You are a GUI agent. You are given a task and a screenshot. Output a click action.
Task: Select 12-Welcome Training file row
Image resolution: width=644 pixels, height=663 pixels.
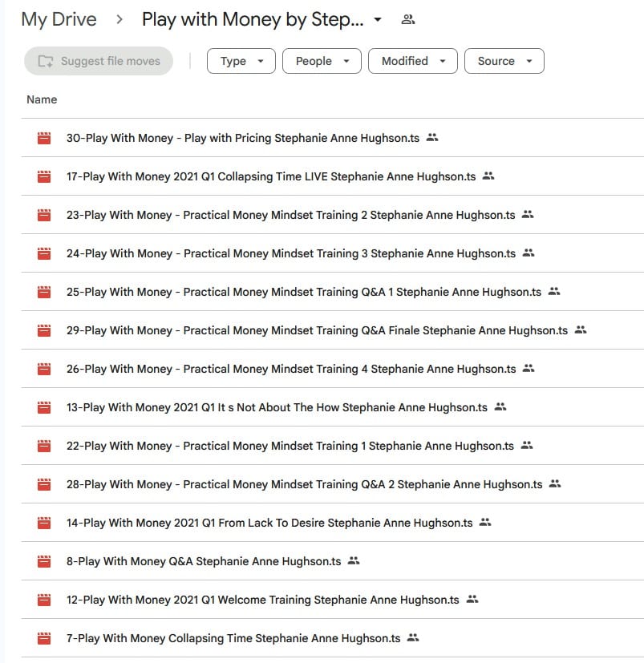tap(333, 600)
